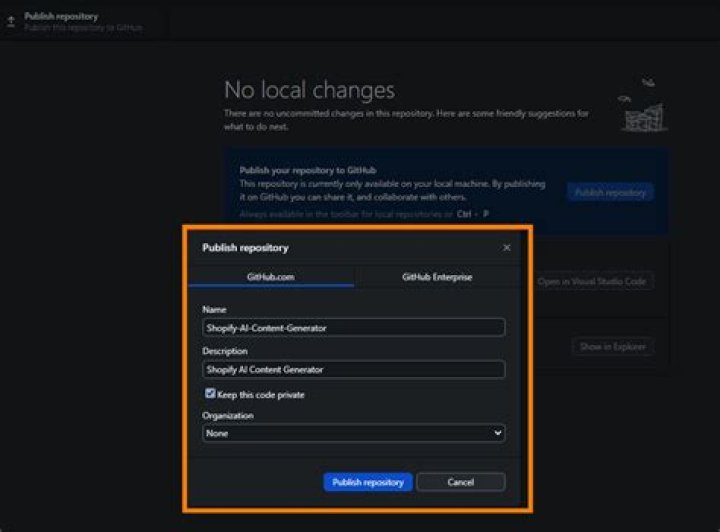Switch to the GitHub.com tab
This screenshot has height=532, width=720.
click(x=271, y=277)
